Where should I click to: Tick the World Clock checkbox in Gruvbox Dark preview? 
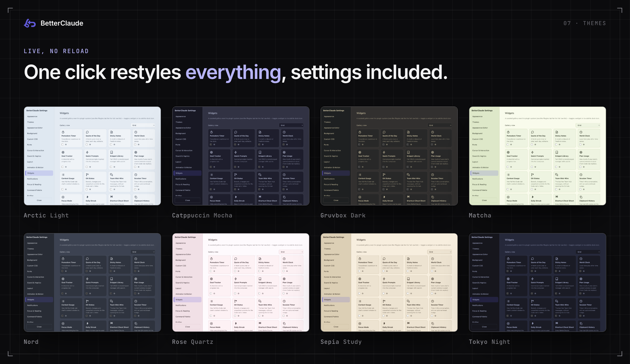pyautogui.click(x=432, y=144)
